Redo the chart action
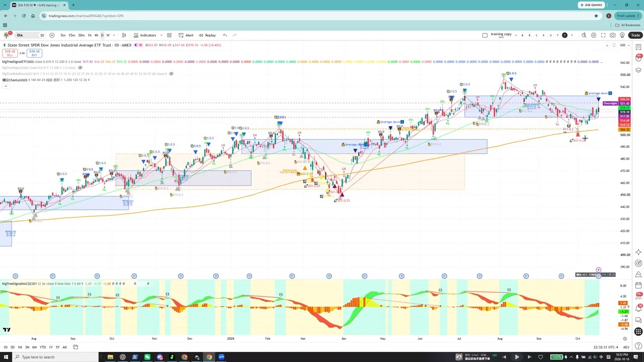644x362 pixels. click(234, 35)
